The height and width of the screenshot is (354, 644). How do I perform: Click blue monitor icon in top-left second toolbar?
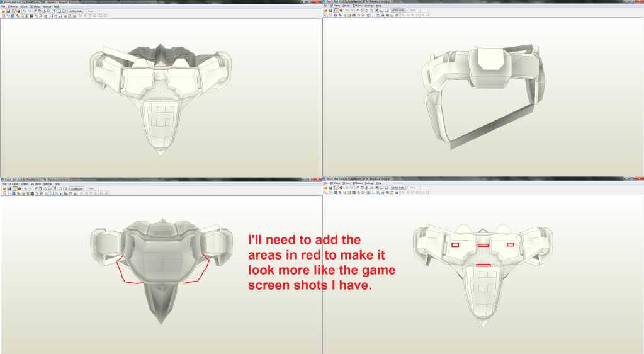(x=31, y=16)
